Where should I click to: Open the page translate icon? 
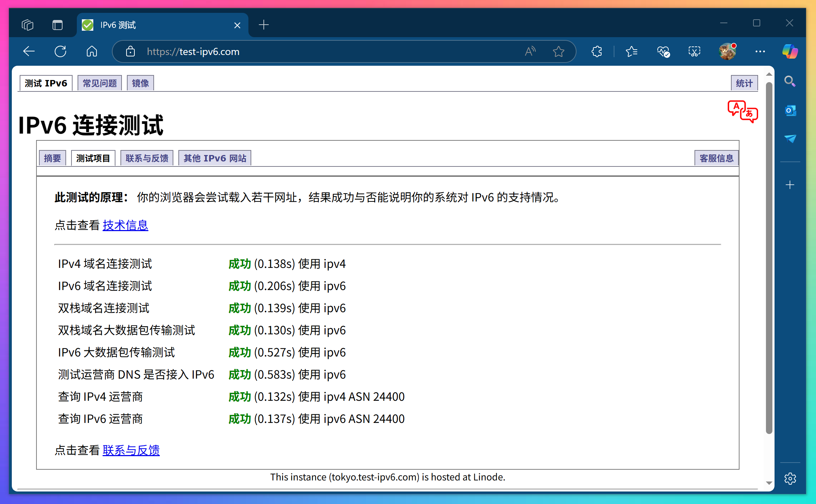[742, 112]
